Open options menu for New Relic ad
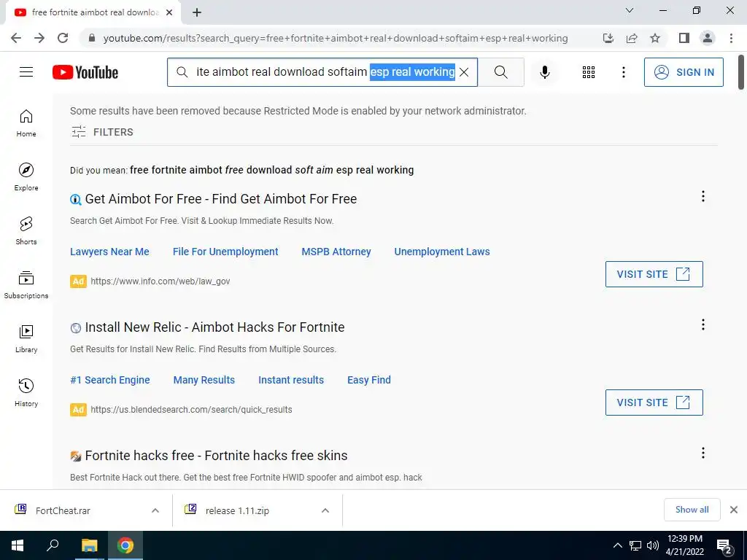 click(703, 324)
